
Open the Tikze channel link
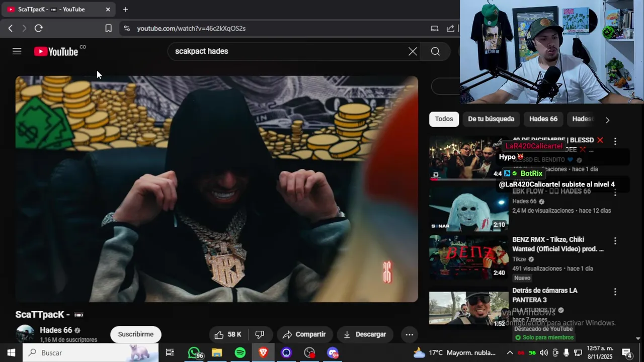[x=519, y=259]
